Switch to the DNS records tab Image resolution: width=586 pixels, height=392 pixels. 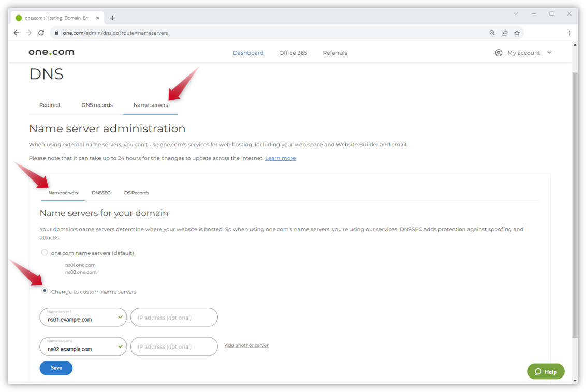pyautogui.click(x=97, y=104)
